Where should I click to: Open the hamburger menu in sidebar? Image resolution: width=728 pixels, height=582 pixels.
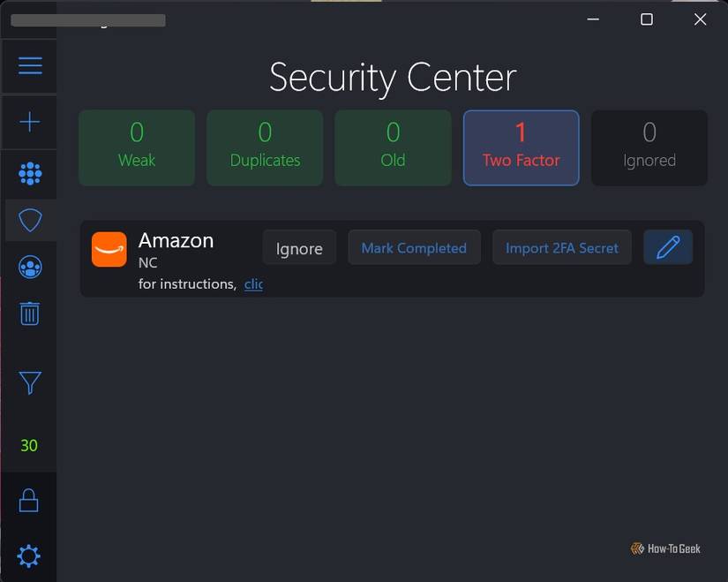(x=30, y=65)
